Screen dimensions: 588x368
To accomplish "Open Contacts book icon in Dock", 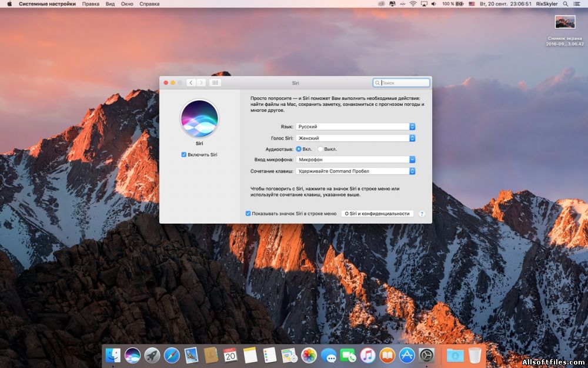I will coord(211,355).
